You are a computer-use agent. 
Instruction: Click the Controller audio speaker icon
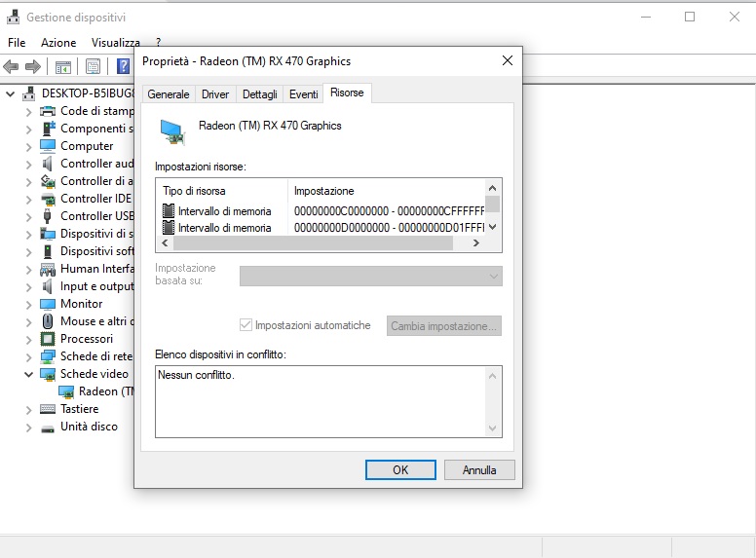click(x=48, y=164)
